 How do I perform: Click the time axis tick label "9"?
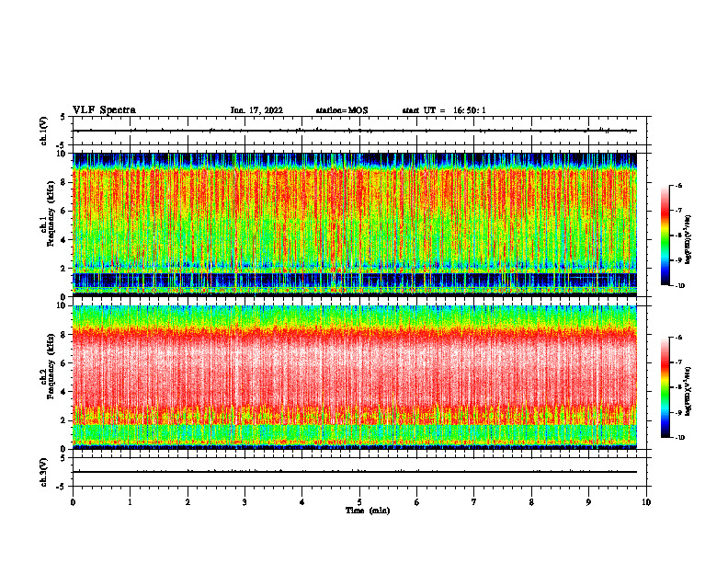point(588,502)
